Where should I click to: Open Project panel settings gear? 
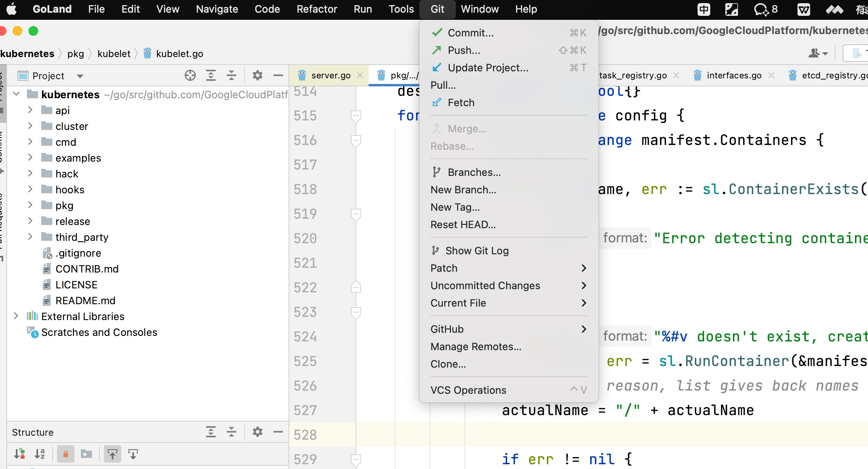click(x=258, y=75)
